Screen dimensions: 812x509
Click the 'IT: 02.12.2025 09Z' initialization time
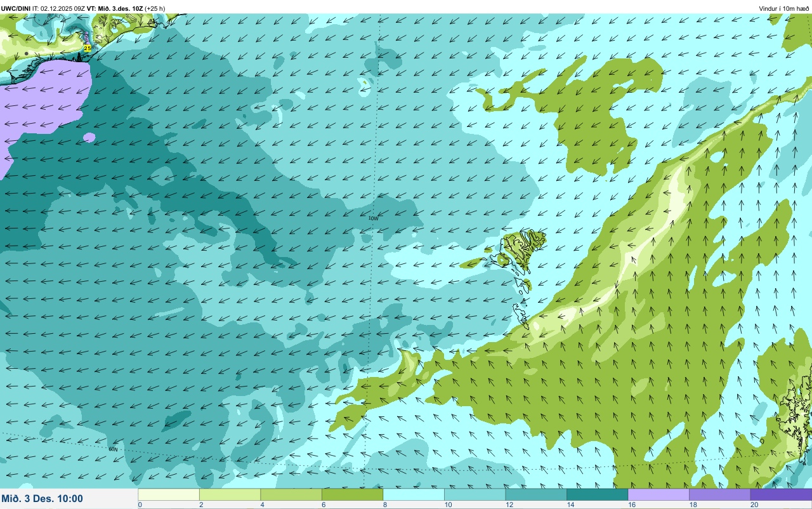[x=59, y=8]
